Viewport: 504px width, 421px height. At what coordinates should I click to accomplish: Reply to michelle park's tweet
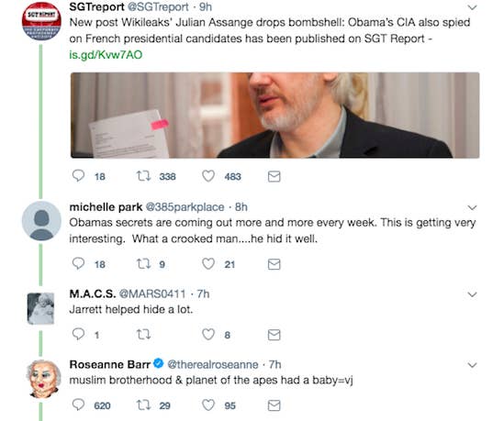coord(78,263)
